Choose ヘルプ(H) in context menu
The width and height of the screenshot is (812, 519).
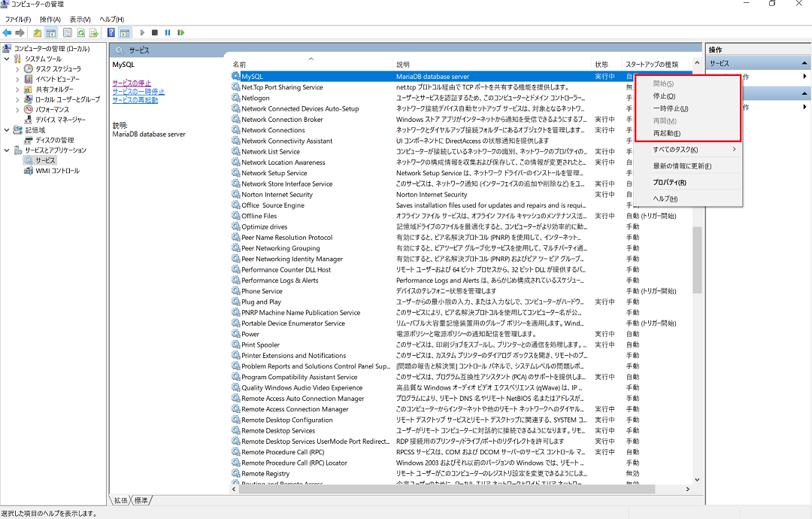click(x=689, y=199)
